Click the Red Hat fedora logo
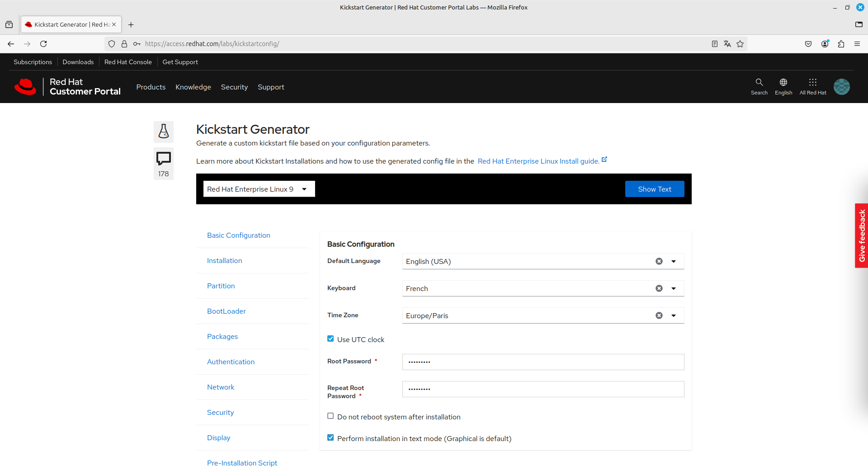The width and height of the screenshot is (868, 470). (x=25, y=86)
